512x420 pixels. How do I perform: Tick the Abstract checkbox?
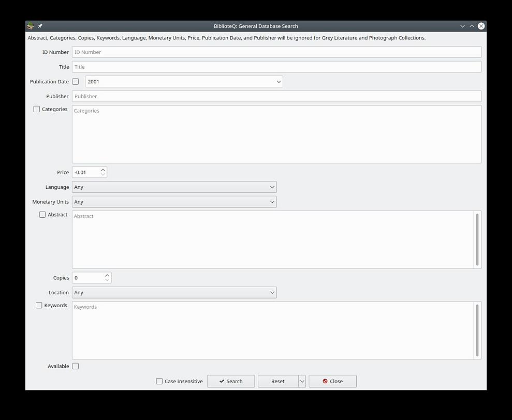pos(42,215)
